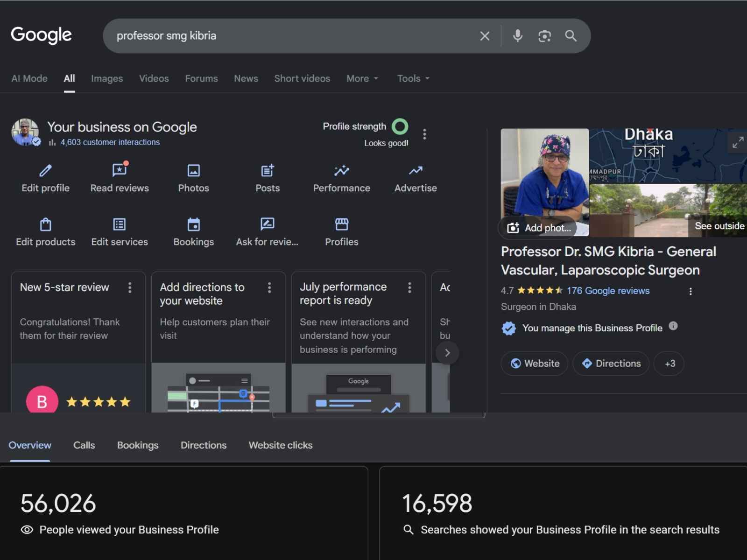
Task: Switch to Images results tab
Action: point(107,78)
